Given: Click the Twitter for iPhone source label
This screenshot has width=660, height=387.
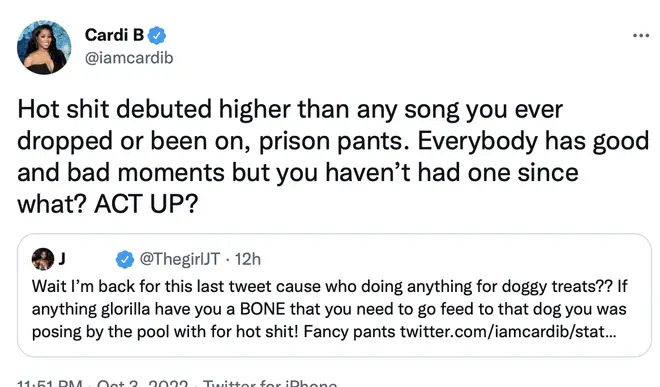Looking at the screenshot, I should 270,384.
